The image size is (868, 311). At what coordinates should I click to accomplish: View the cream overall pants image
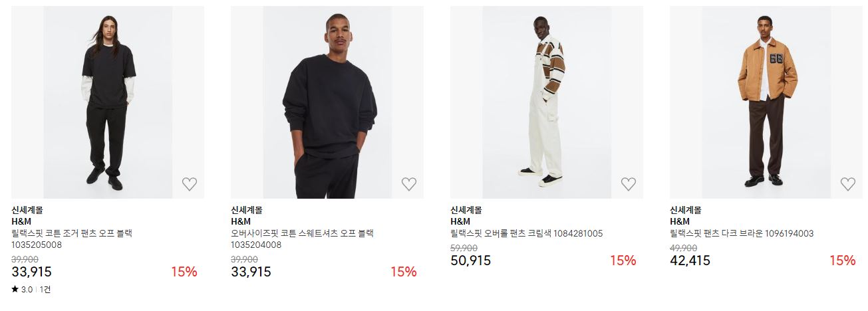click(547, 102)
